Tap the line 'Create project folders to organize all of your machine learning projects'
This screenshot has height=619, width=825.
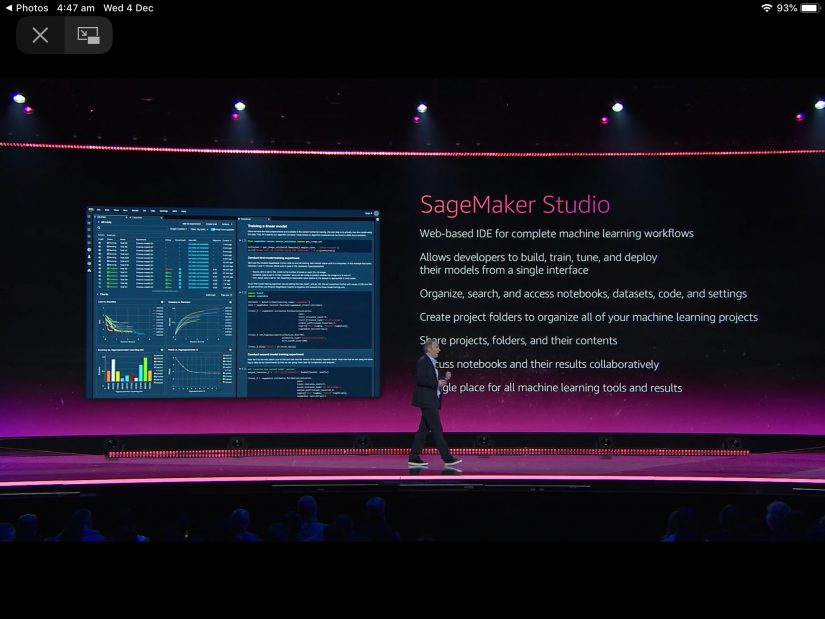coord(588,317)
